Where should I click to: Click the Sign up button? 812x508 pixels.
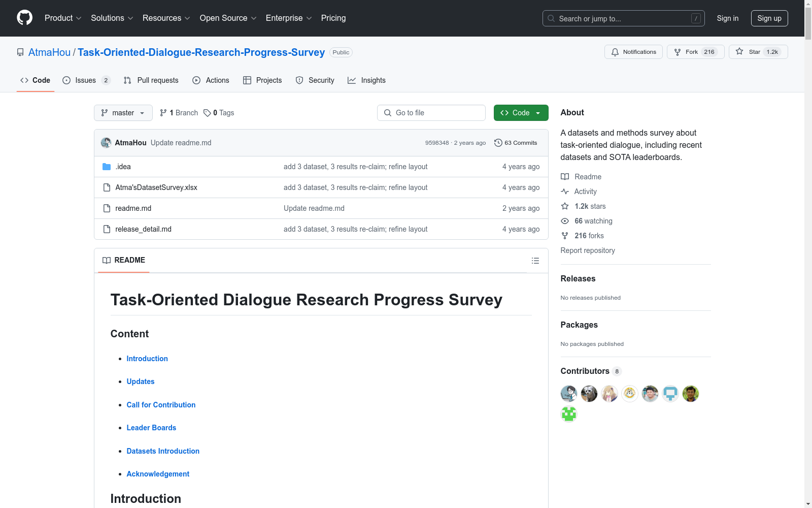pos(769,18)
